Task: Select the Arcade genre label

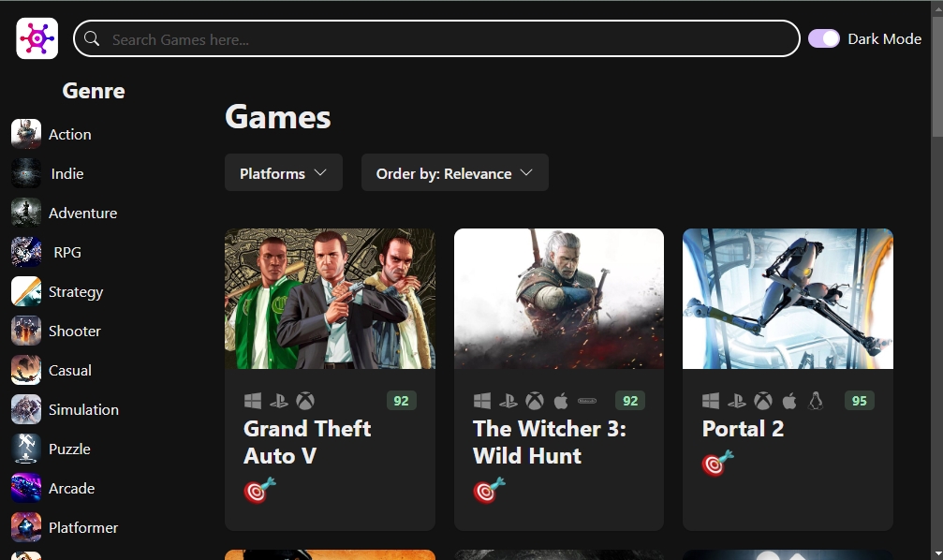Action: 71,489
